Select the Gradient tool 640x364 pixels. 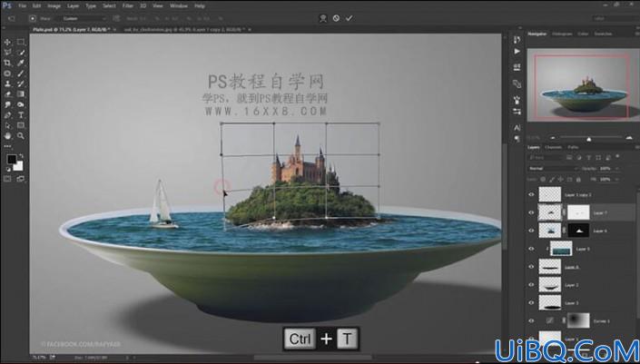pos(21,94)
